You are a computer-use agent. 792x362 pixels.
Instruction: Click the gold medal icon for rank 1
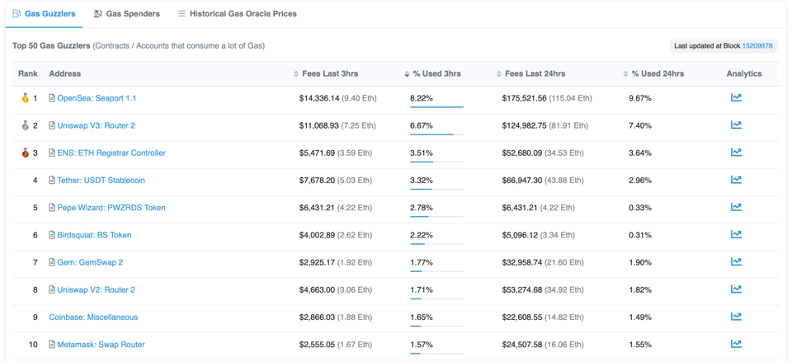tap(25, 98)
